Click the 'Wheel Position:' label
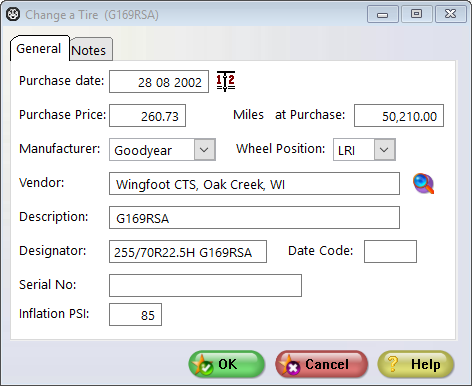 pyautogui.click(x=281, y=149)
